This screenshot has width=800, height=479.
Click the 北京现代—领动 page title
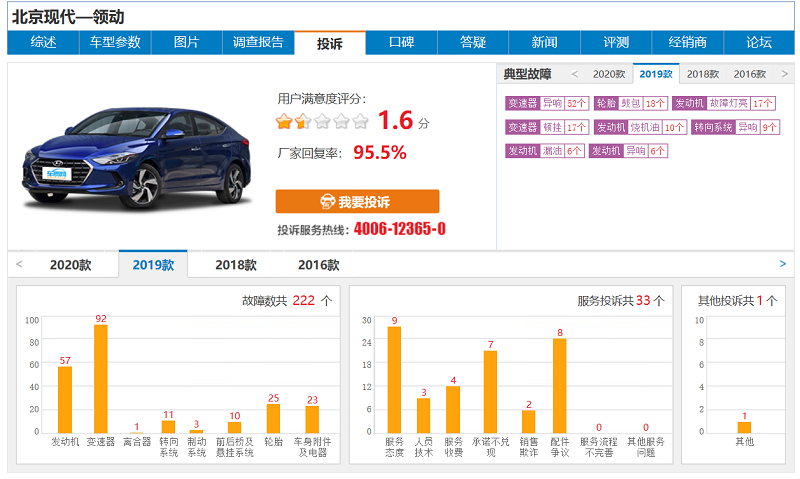coord(68,17)
